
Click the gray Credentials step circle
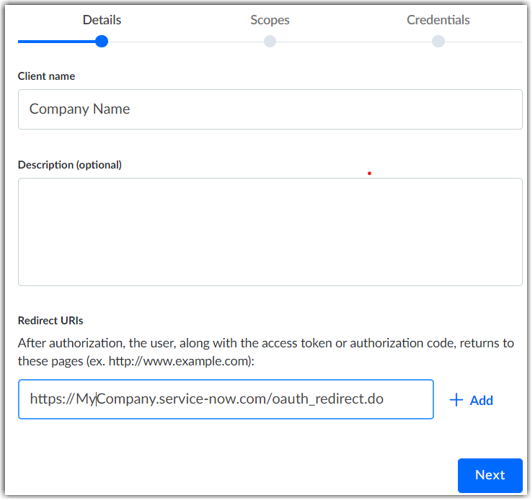[438, 41]
